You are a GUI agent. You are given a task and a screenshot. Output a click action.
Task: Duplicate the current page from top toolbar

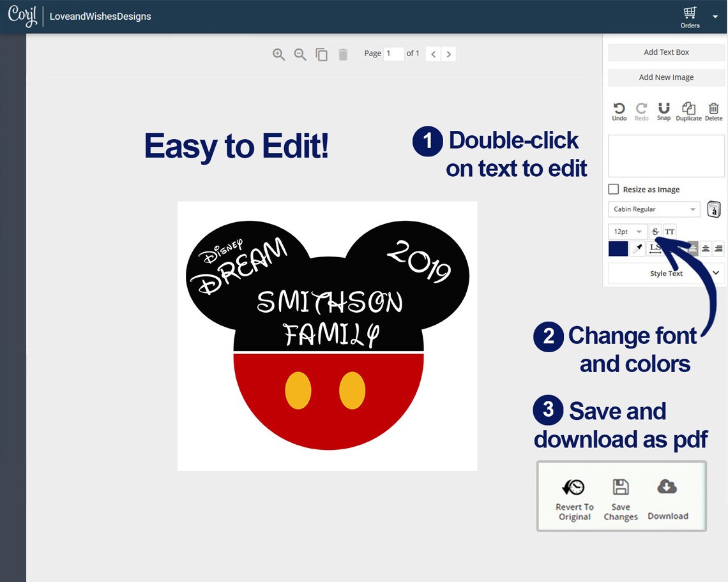pyautogui.click(x=321, y=54)
